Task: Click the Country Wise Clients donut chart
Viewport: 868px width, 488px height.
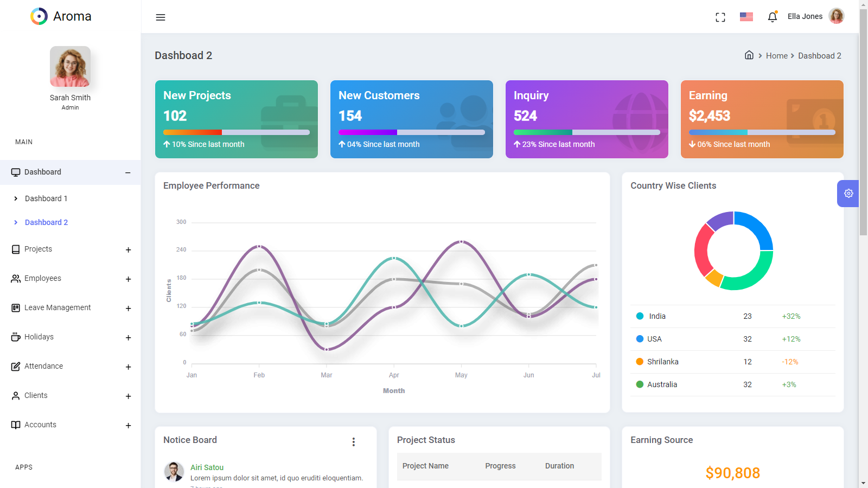Action: tap(733, 251)
